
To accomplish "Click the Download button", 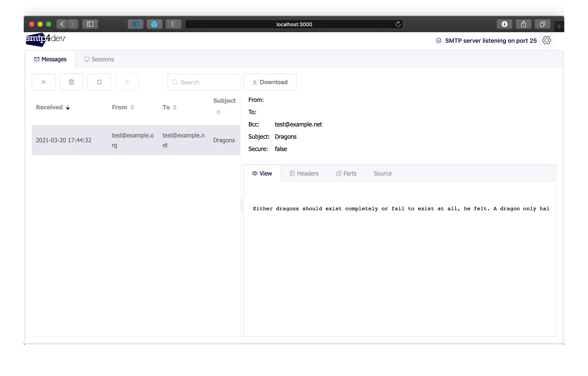I will click(269, 82).
